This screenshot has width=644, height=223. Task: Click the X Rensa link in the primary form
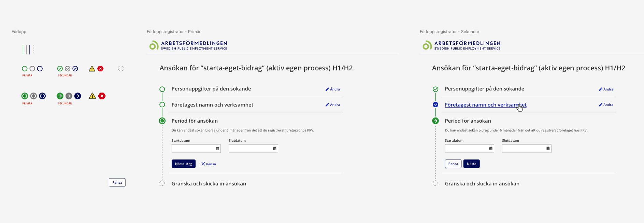point(209,164)
